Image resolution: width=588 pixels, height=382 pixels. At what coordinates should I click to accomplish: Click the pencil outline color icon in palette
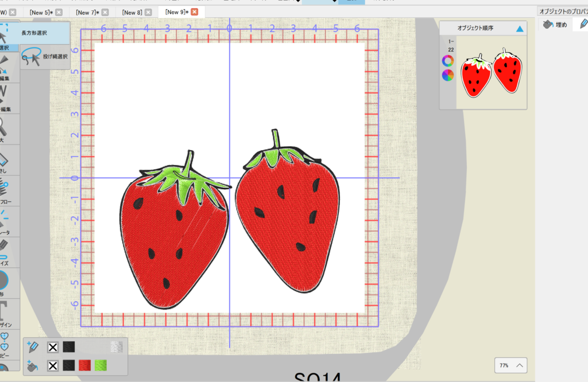coord(33,347)
